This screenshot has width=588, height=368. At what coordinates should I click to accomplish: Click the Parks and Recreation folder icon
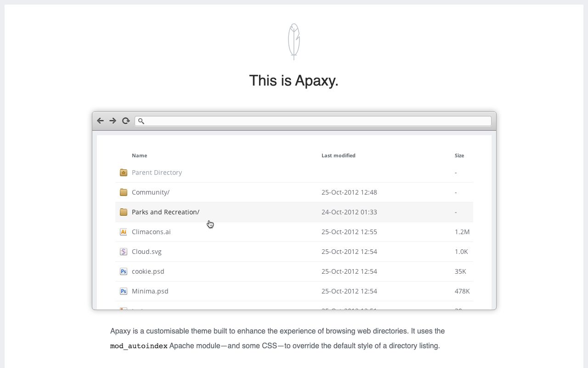pyautogui.click(x=123, y=212)
